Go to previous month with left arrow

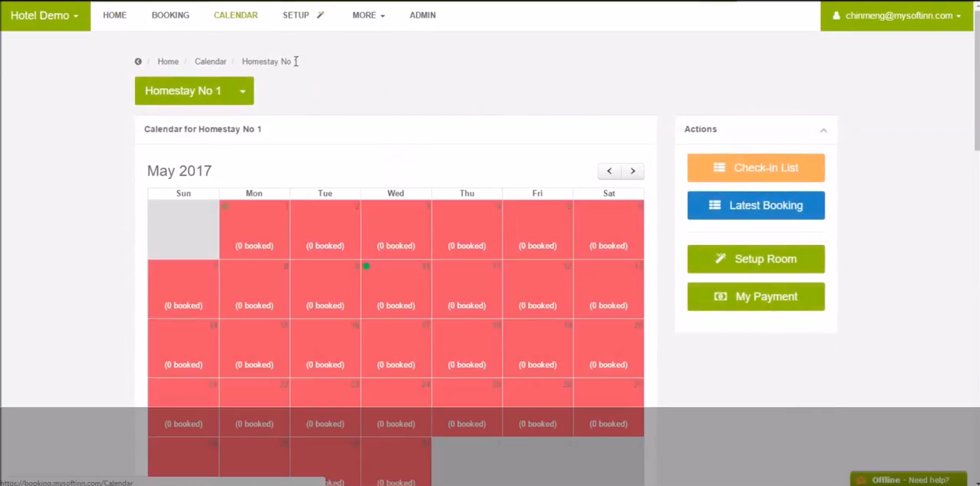pos(609,171)
